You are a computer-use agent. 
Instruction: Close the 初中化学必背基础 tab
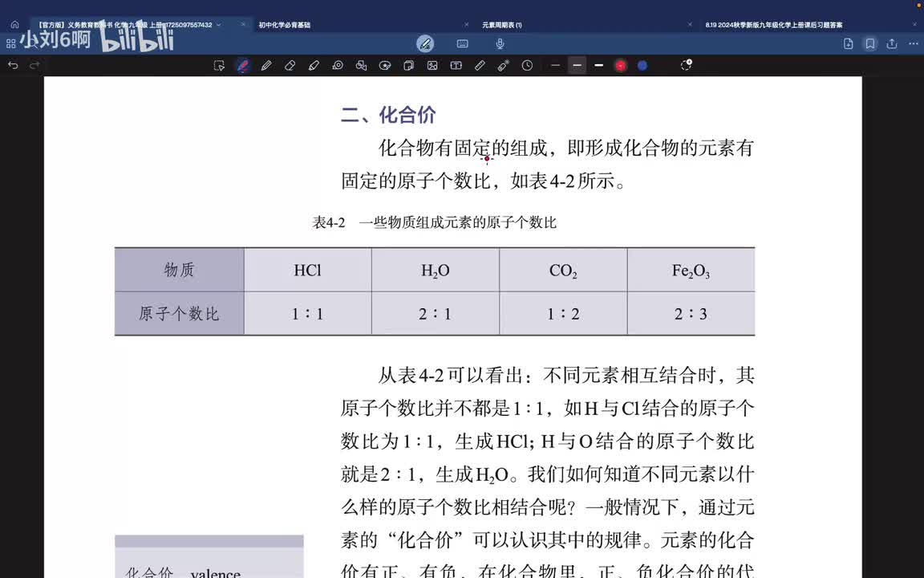(x=466, y=25)
